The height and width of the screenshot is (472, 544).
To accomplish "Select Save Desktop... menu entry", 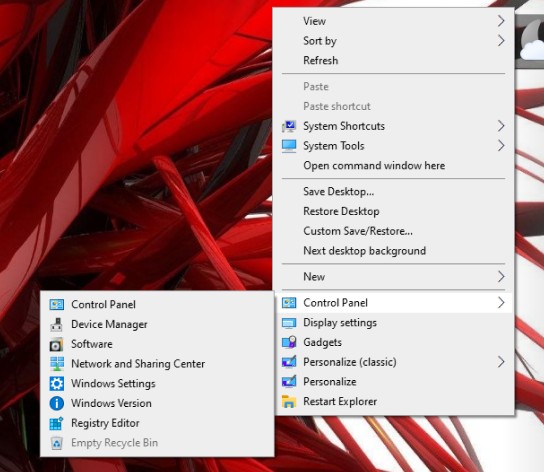I will click(x=393, y=192).
